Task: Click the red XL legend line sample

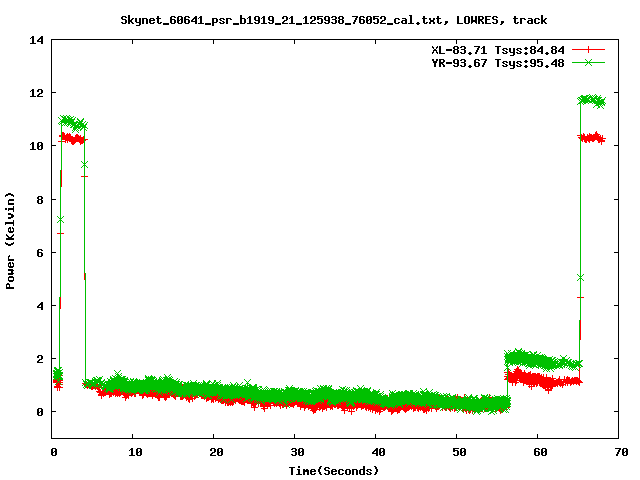Action: 588,50
